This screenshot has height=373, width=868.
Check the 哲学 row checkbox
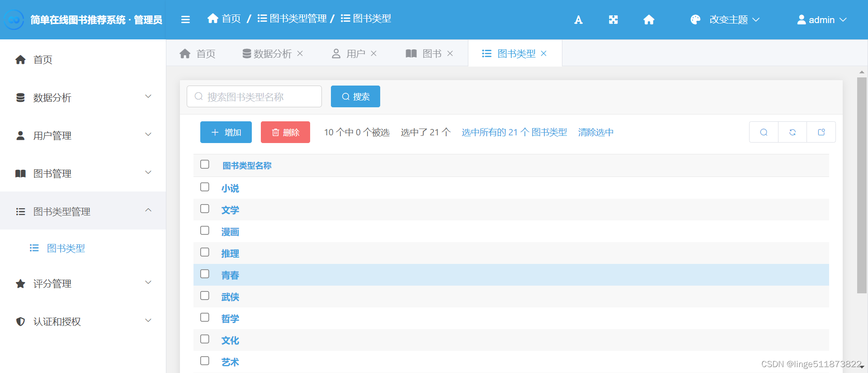coord(205,317)
